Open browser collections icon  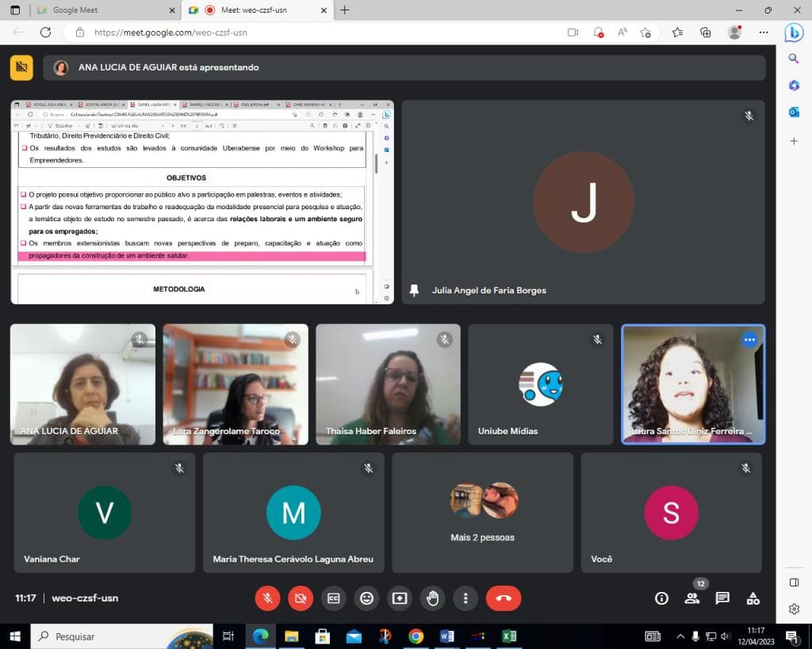pos(705,32)
